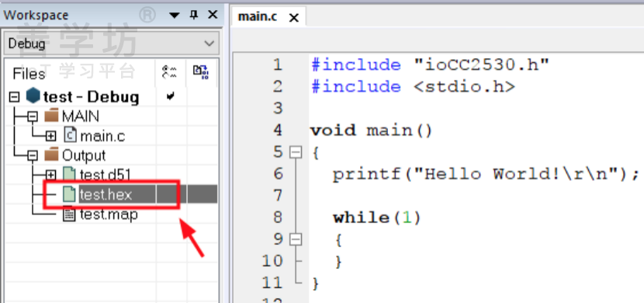Select the Output group label
This screenshot has height=303, width=644.
[84, 155]
